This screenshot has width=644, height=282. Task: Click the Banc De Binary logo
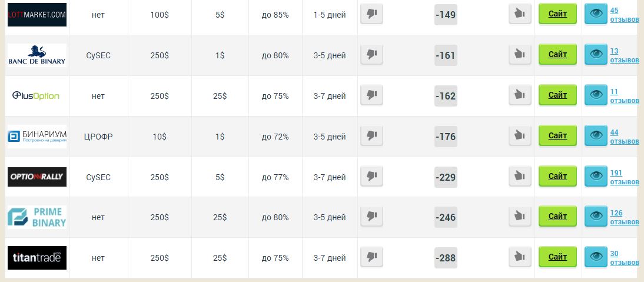37,55
